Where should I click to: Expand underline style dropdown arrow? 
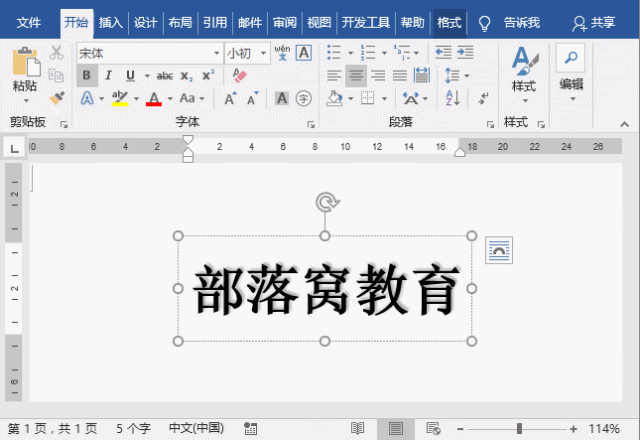tap(147, 76)
